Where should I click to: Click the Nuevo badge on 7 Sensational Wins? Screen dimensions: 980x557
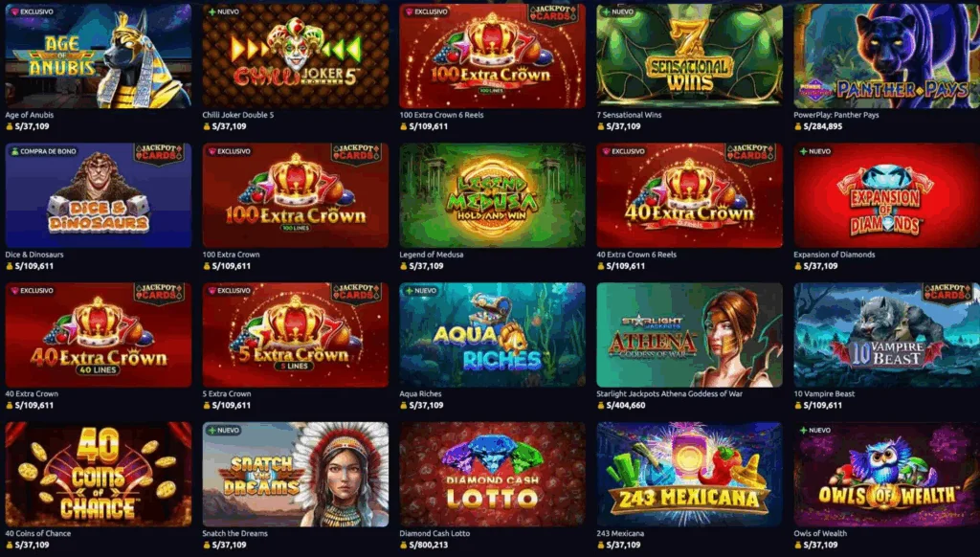(x=617, y=11)
